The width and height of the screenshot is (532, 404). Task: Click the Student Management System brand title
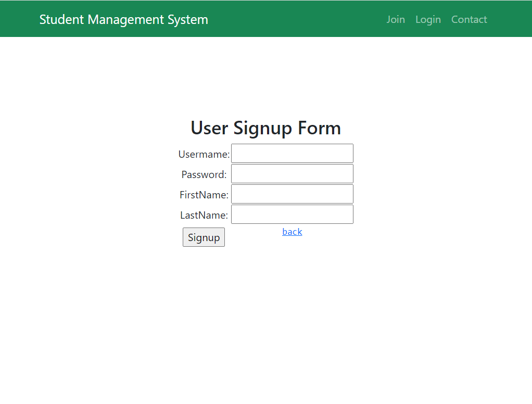(x=123, y=19)
